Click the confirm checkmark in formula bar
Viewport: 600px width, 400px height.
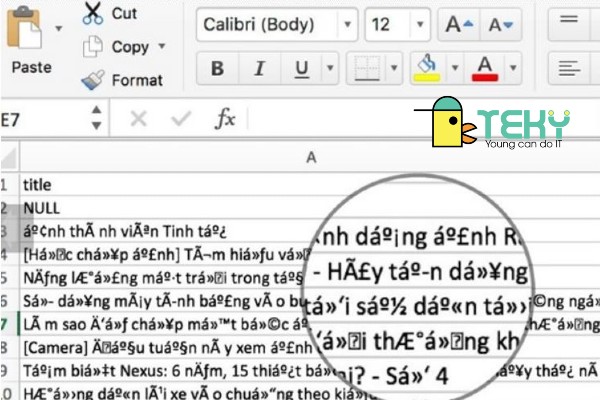[x=181, y=118]
